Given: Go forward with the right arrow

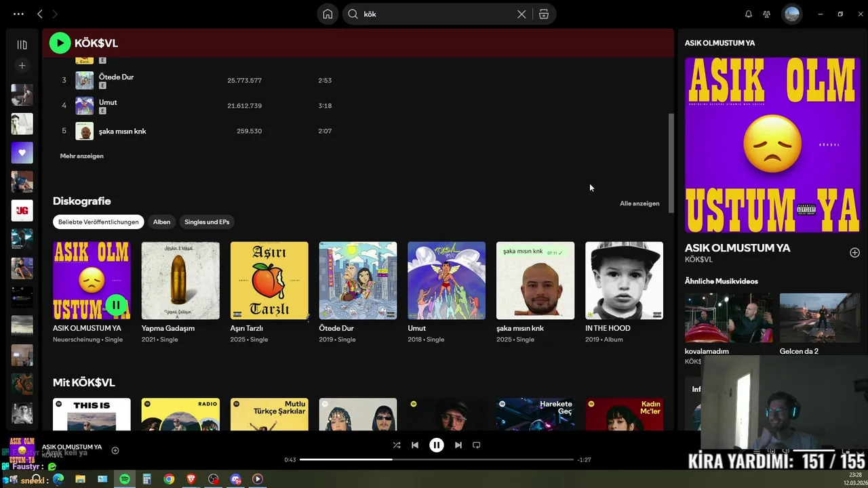Looking at the screenshot, I should (x=55, y=14).
